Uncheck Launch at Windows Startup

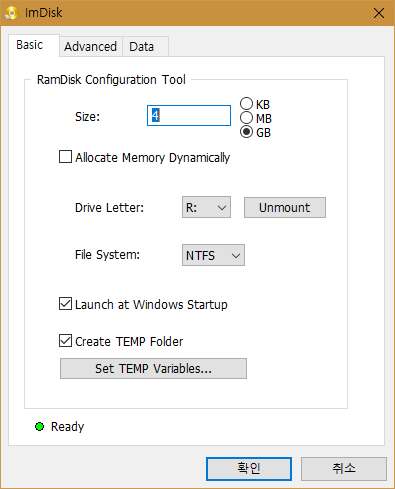pyautogui.click(x=65, y=304)
